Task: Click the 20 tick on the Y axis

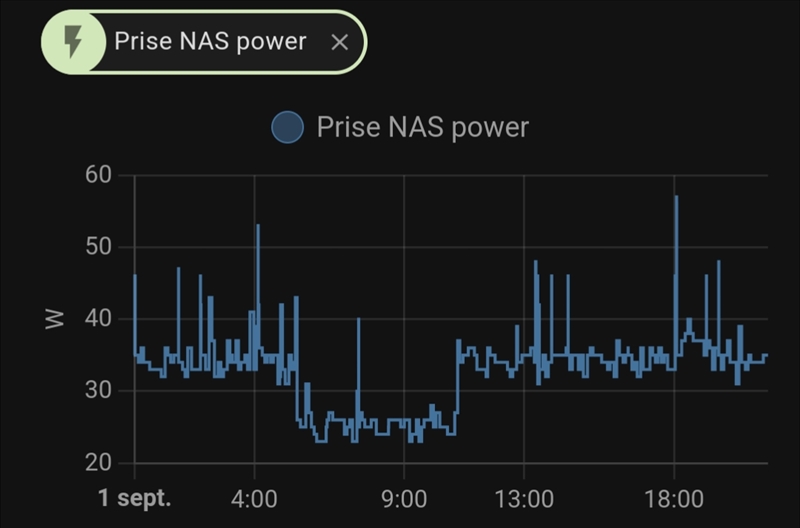Action: [x=98, y=463]
